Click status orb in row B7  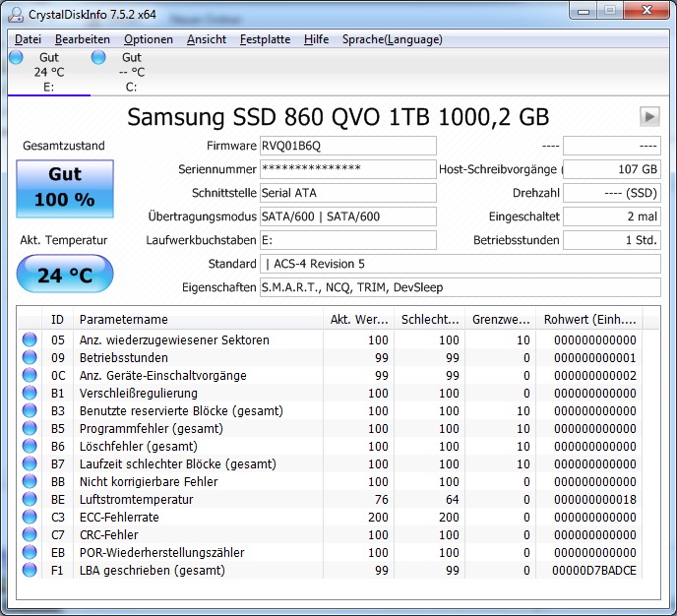pos(30,463)
